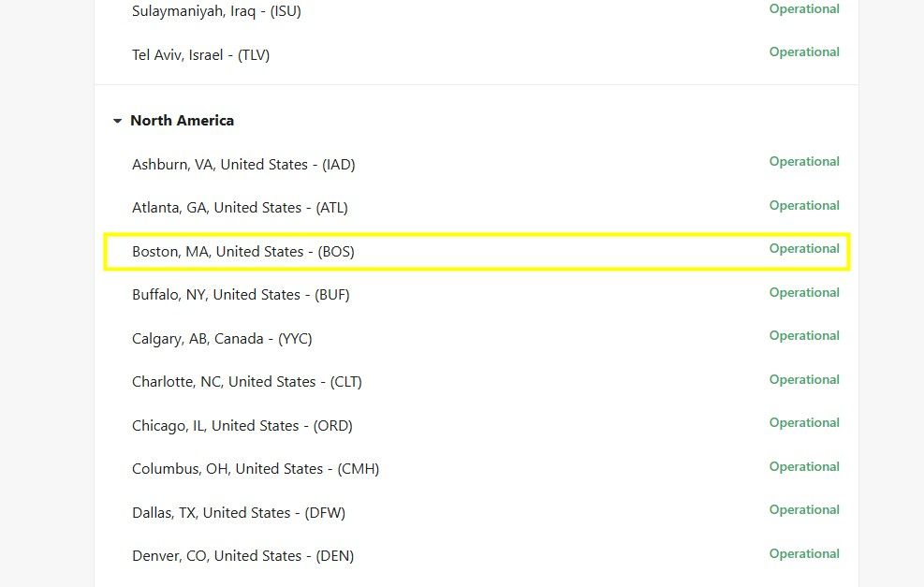Click Sulaymaniyah, Iraq (ISU) entry
The height and width of the screenshot is (587, 924).
tap(216, 11)
